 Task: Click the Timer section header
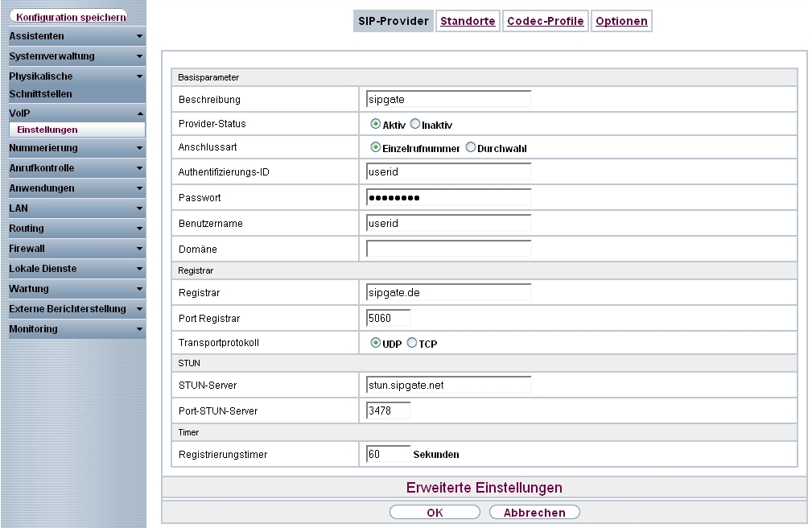[484, 432]
